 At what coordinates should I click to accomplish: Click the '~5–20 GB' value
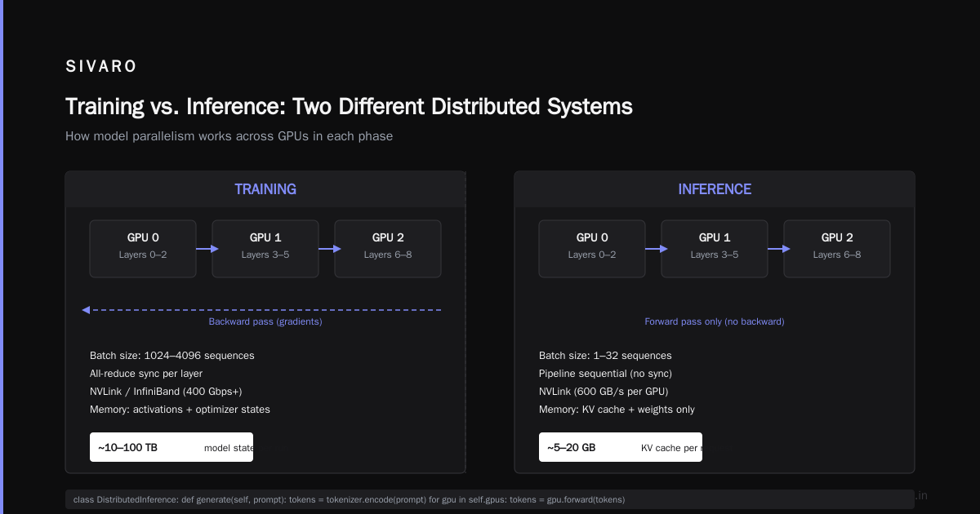point(572,448)
